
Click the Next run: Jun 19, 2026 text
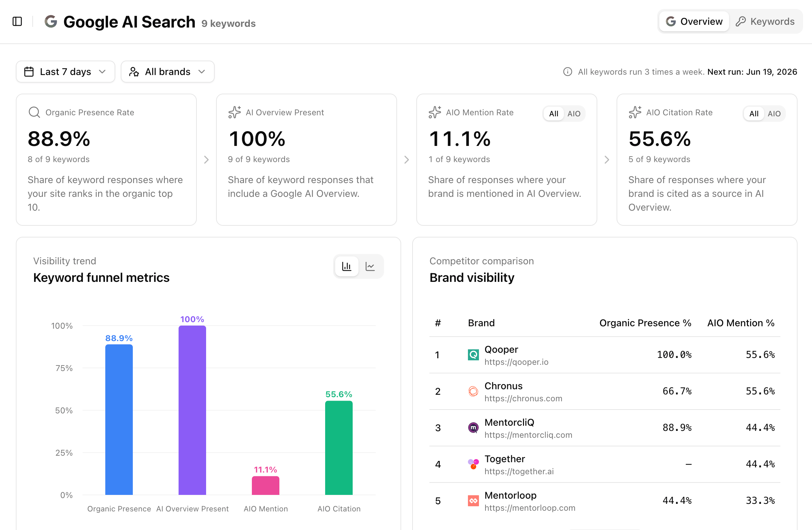click(752, 72)
